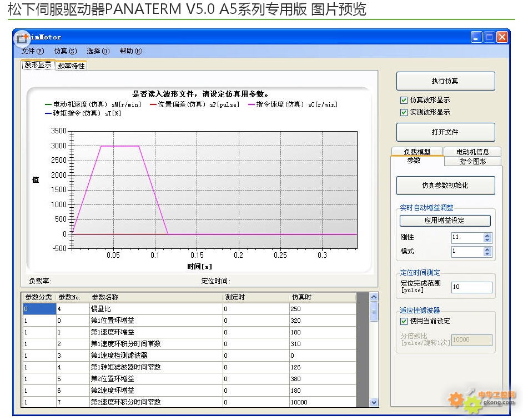Click the 定位完成范围 pulse input field
Screen dimensions: 523x420
tap(471, 287)
